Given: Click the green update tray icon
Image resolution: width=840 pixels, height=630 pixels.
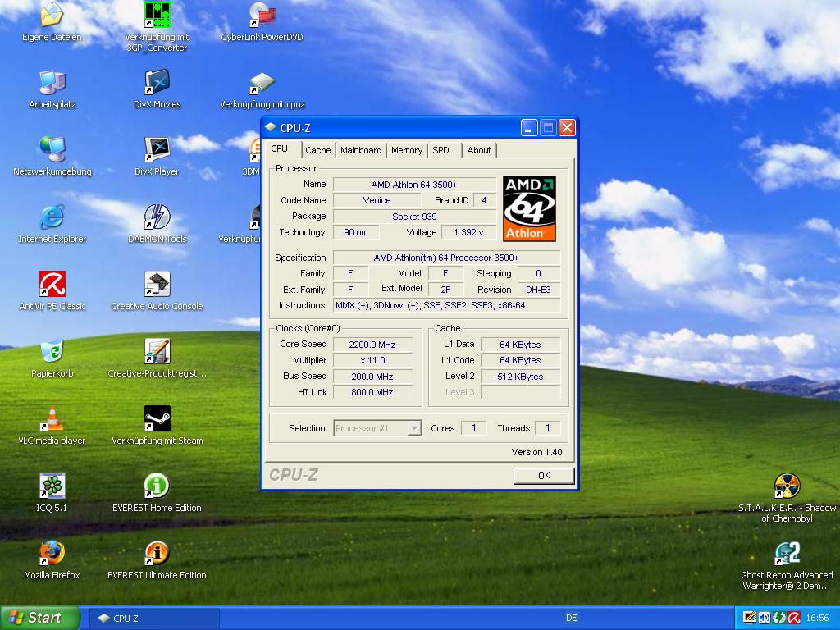Looking at the screenshot, I should point(779,618).
